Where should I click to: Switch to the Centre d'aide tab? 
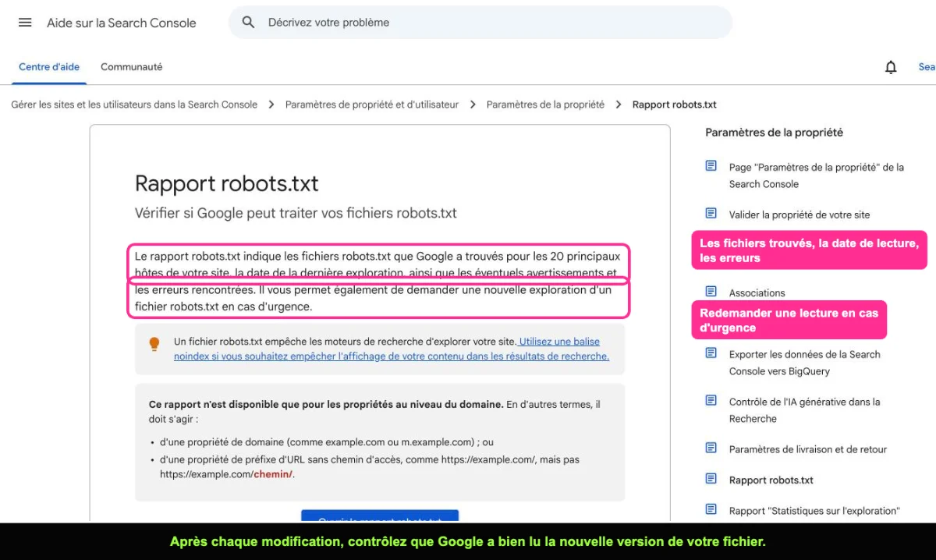click(49, 67)
